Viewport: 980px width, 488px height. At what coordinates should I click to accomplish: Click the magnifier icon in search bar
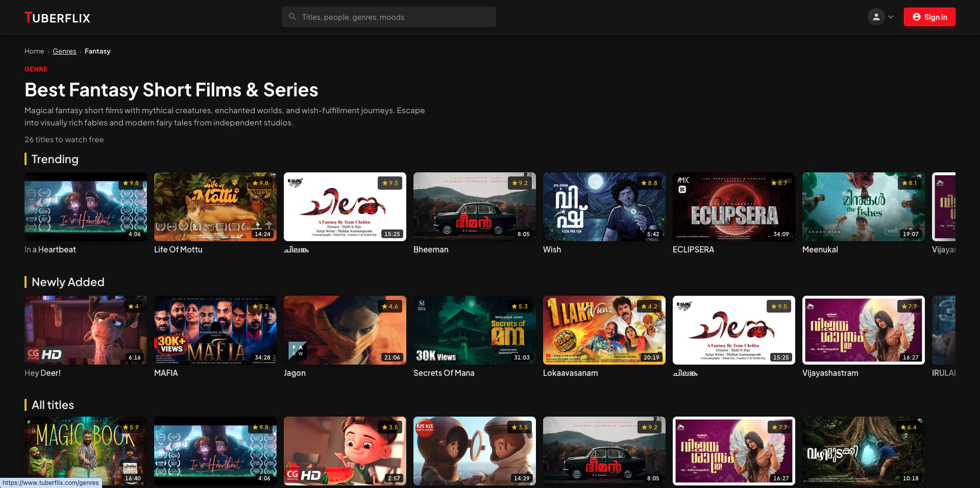click(x=292, y=17)
